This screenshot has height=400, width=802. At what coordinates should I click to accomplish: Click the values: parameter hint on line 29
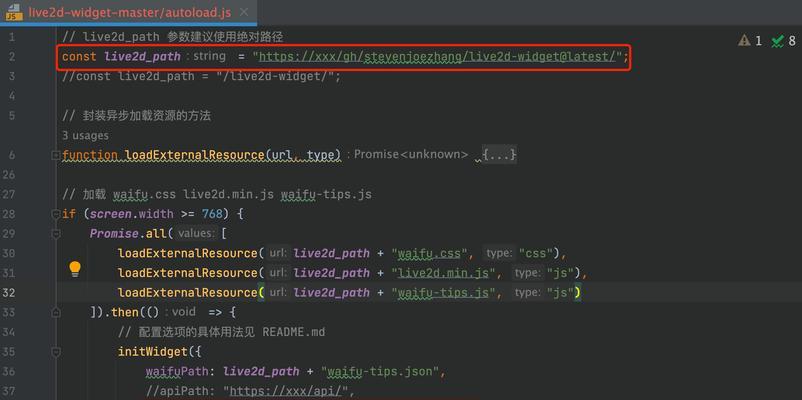point(196,233)
